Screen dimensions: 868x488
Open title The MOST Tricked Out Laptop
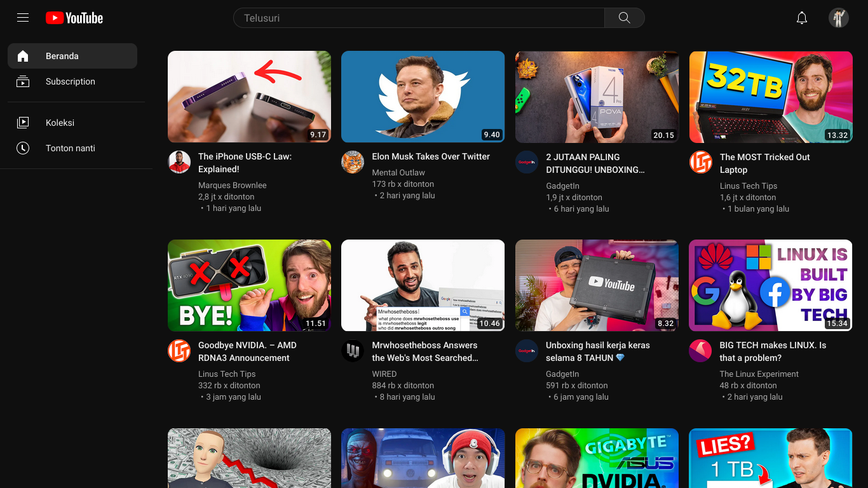(764, 163)
